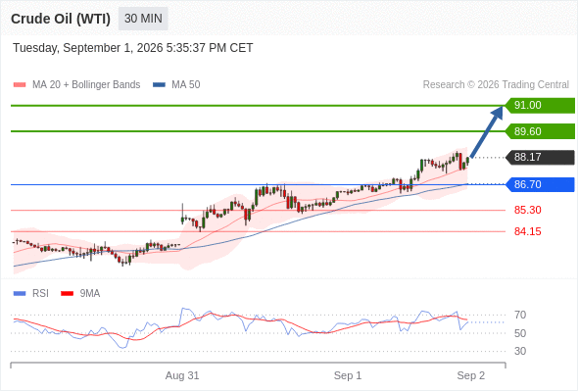
Task: Select the Aug 31 date marker
Action: coord(182,375)
